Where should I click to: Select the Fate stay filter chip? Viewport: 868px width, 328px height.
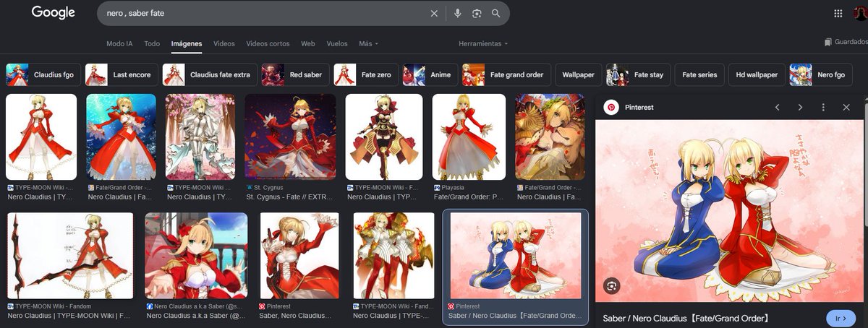point(639,74)
